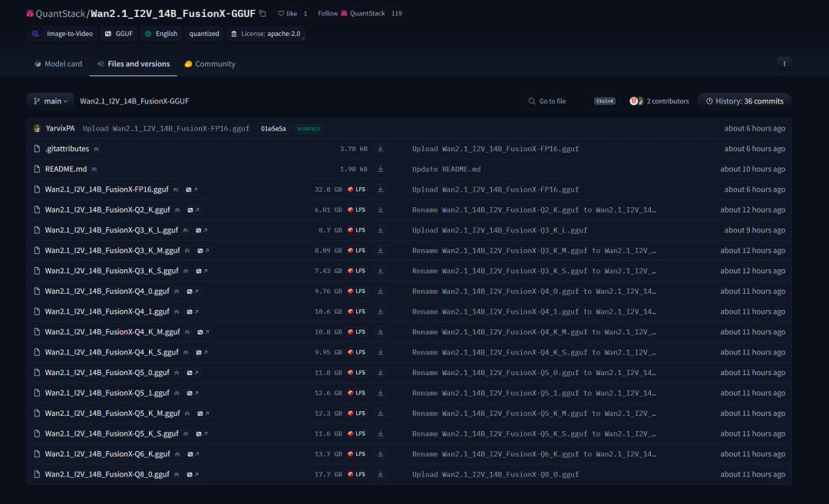This screenshot has width=829, height=504.
Task: Click the LFS badge on FusionX-Q6_K.gguf row
Action: pyautogui.click(x=357, y=454)
